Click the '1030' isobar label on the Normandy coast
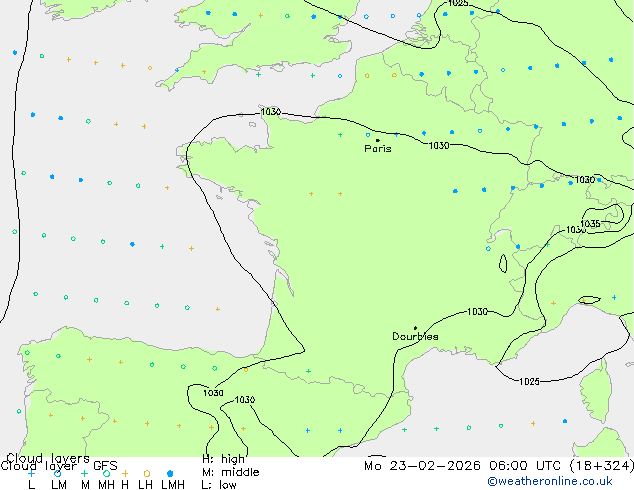 pos(271,112)
